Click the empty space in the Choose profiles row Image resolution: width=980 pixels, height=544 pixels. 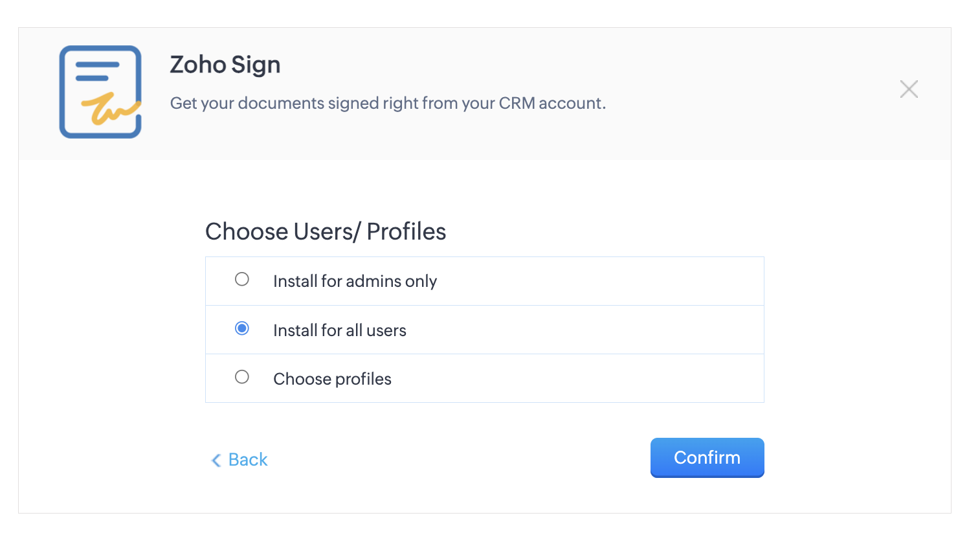coord(576,379)
